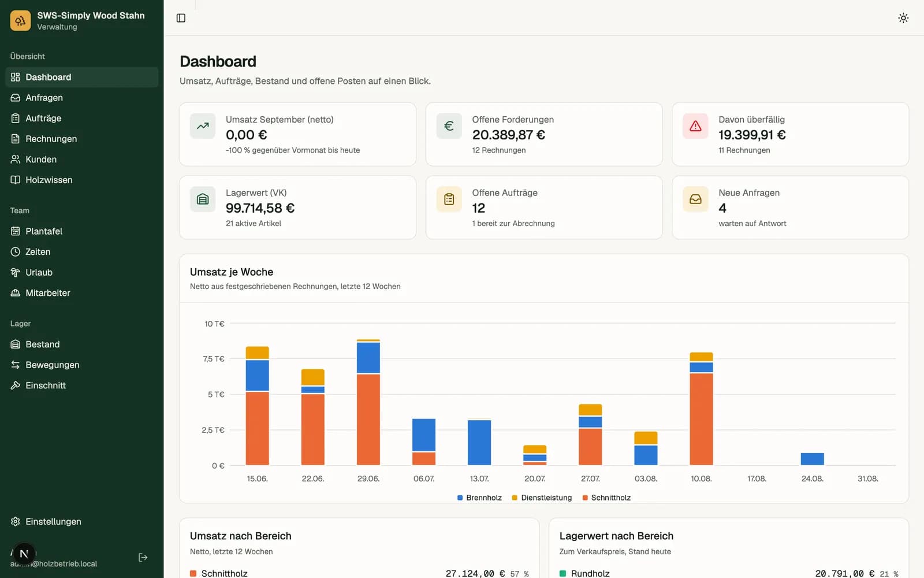
Task: Click the clipboard icon on Offene Aufträge
Action: tap(449, 199)
